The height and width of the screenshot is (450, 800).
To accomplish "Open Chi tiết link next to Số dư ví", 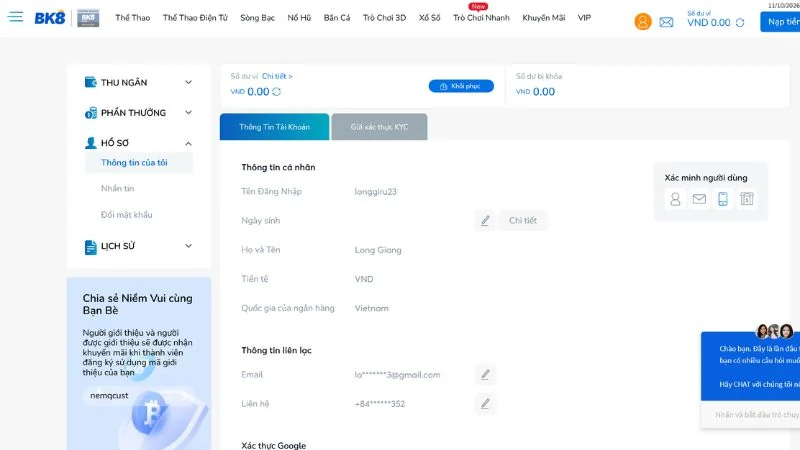I will 277,76.
